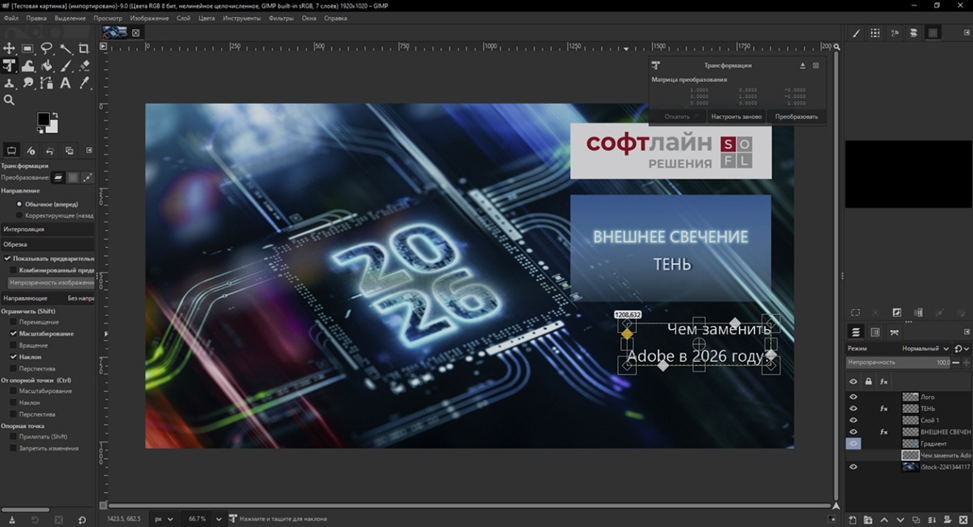Create a new layer group
973x527 pixels.
click(868, 520)
